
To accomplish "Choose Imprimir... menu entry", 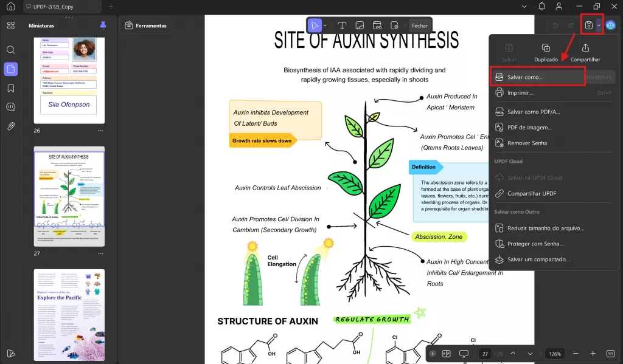I will [553, 93].
